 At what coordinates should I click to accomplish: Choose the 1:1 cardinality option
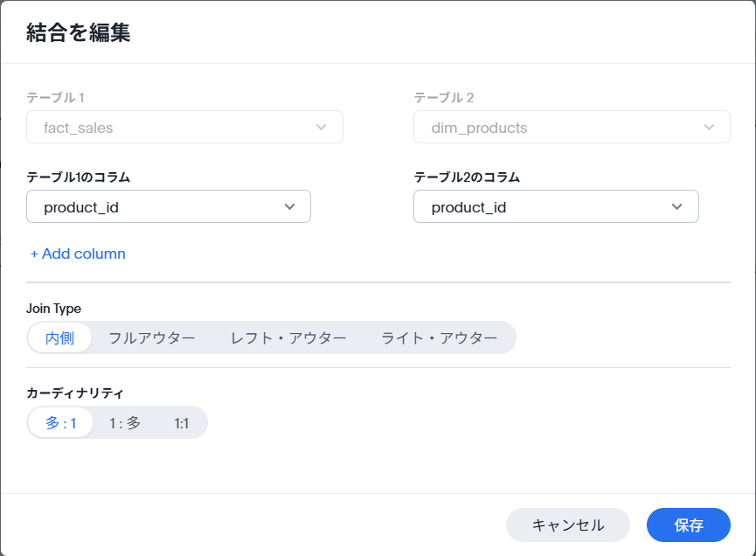click(x=181, y=423)
